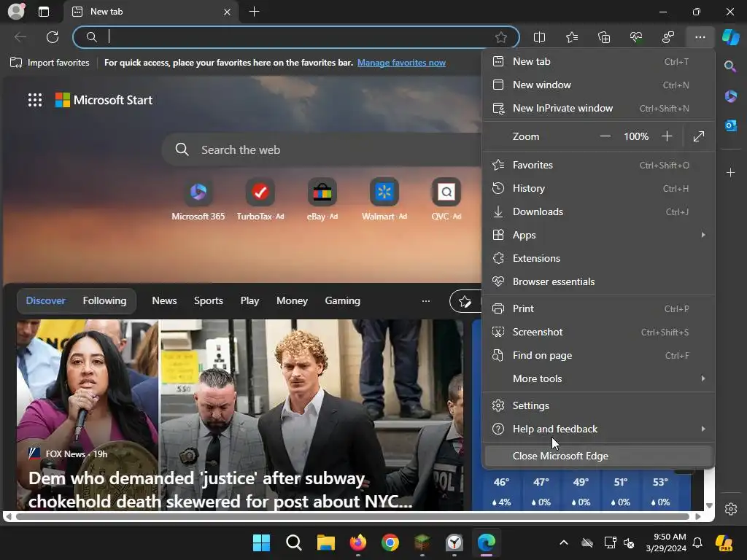This screenshot has width=747, height=560.
Task: Click the toolbar profile-sharing people icon
Action: coord(668,37)
